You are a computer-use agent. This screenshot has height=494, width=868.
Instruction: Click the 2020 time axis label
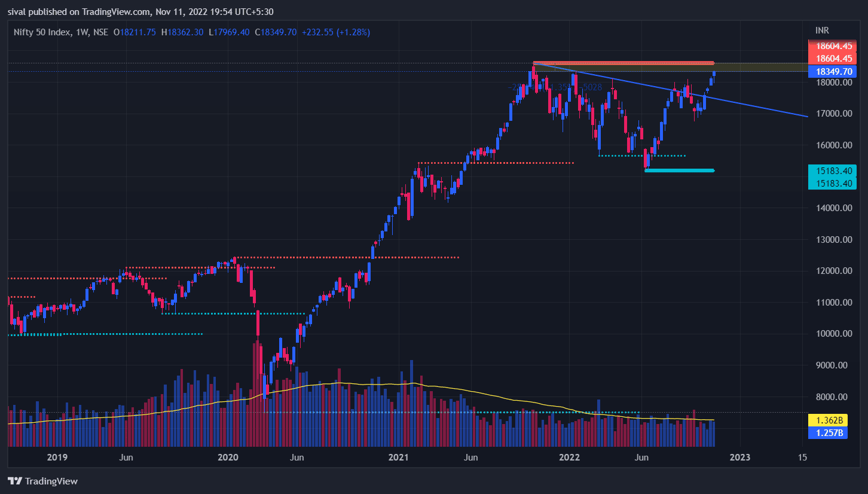coord(228,458)
